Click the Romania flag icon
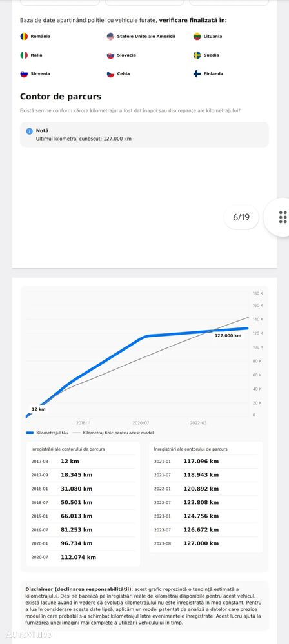 pyautogui.click(x=24, y=36)
